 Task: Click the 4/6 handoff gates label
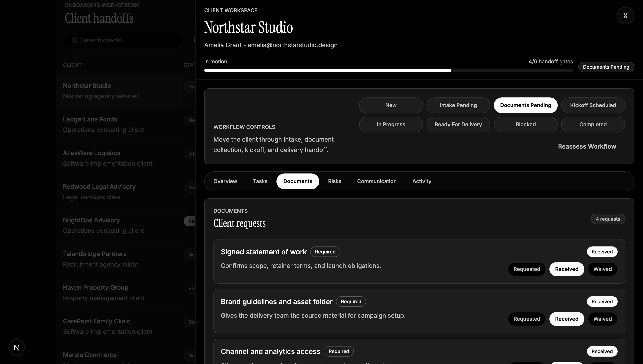click(x=551, y=61)
